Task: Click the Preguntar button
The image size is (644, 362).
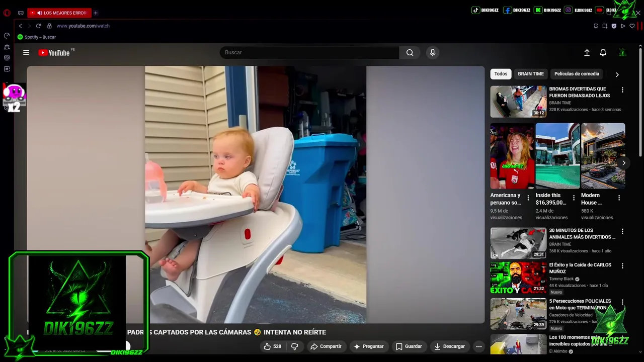Action: click(x=369, y=346)
